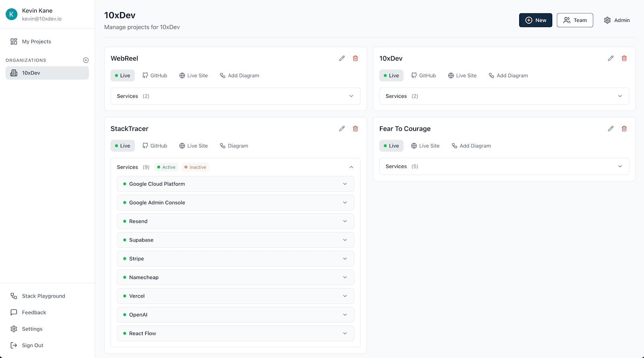
Task: Expand the OpenAI service row
Action: click(235, 315)
